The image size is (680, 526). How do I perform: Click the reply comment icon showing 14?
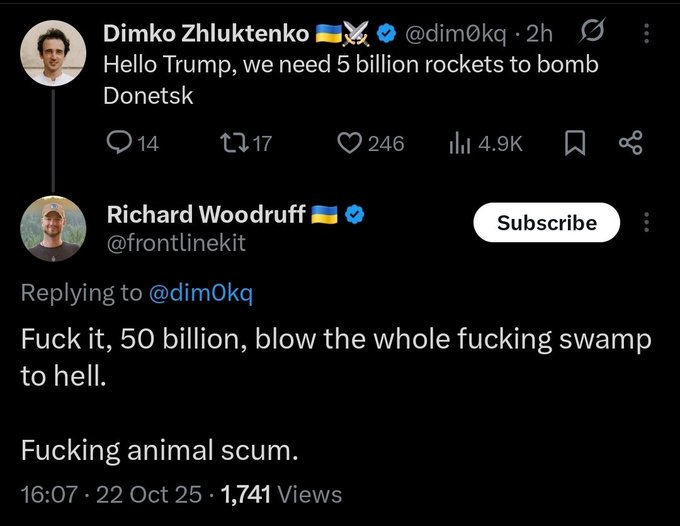click(x=119, y=144)
